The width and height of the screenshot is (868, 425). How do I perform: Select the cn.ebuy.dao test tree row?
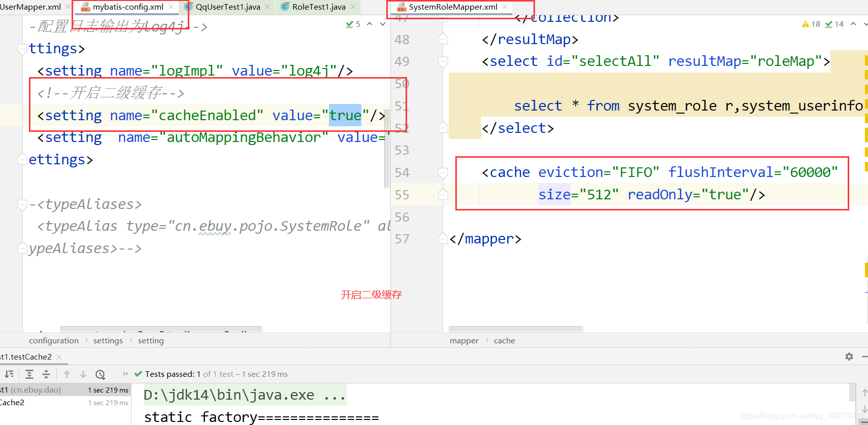pyautogui.click(x=65, y=389)
